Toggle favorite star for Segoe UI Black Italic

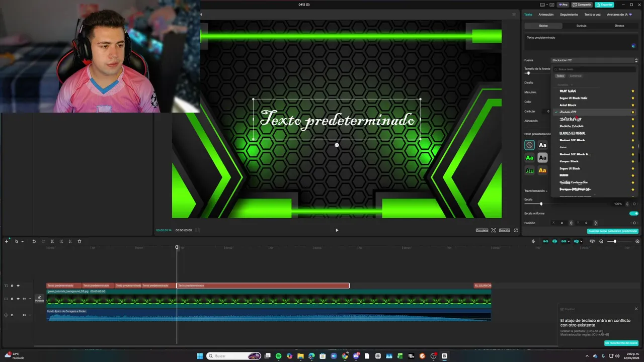point(633,98)
